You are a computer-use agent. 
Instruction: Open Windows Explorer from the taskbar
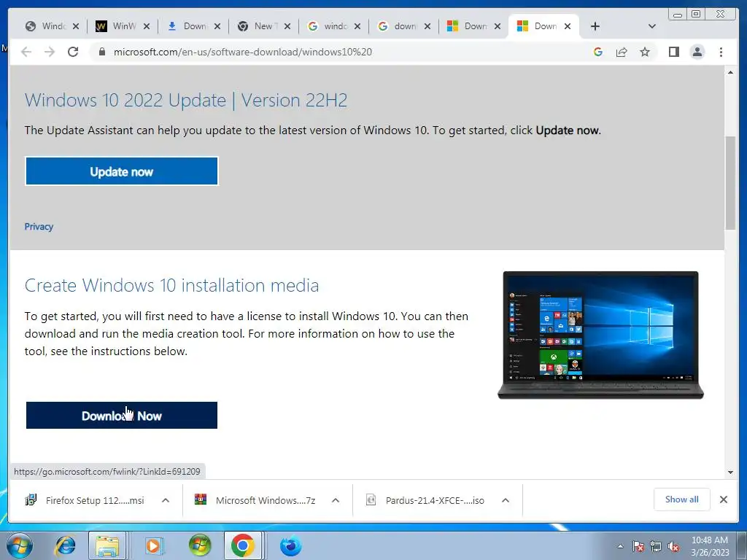pyautogui.click(x=108, y=545)
